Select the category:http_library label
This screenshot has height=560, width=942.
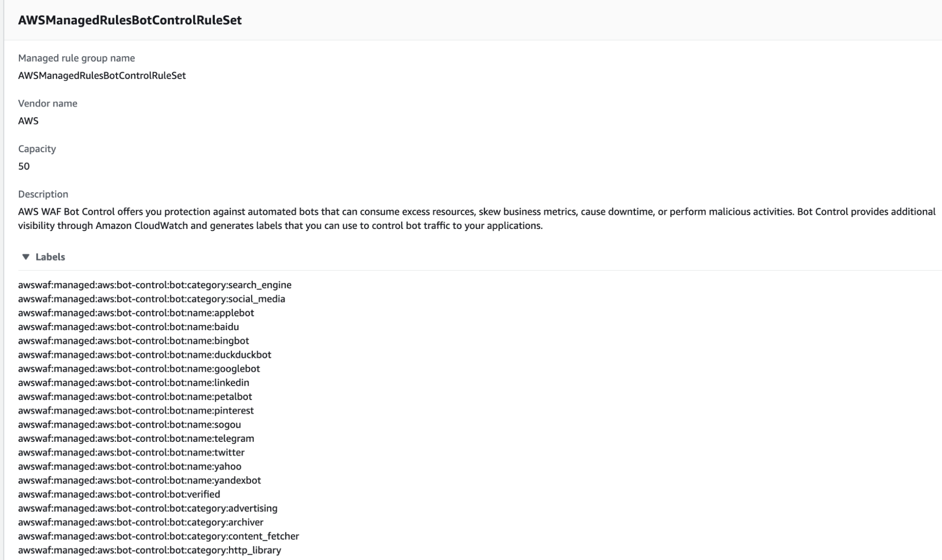coord(149,550)
